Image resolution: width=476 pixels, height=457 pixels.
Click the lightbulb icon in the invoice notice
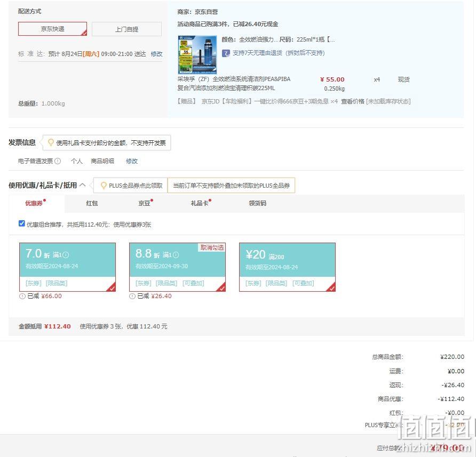coord(51,142)
